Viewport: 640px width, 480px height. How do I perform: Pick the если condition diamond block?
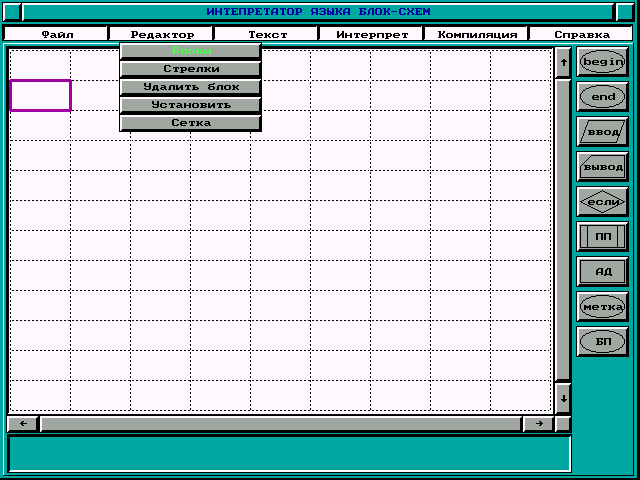pos(602,202)
